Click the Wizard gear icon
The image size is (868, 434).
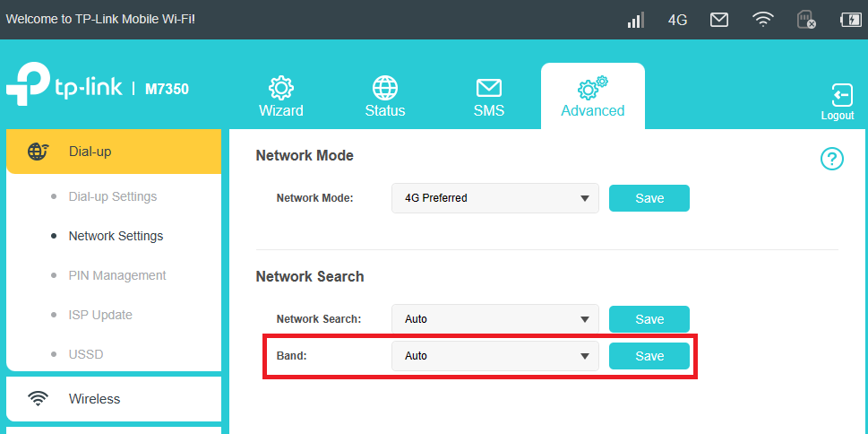click(x=281, y=88)
